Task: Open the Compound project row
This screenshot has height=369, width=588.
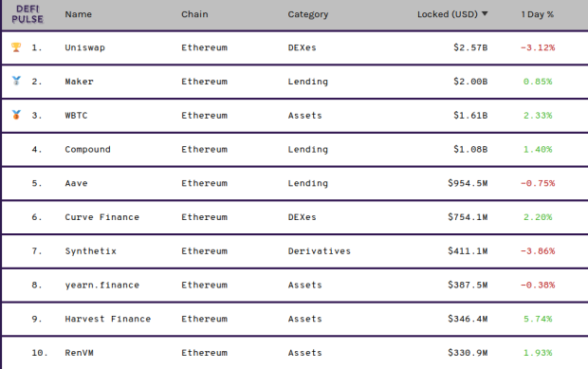Action: (x=295, y=149)
